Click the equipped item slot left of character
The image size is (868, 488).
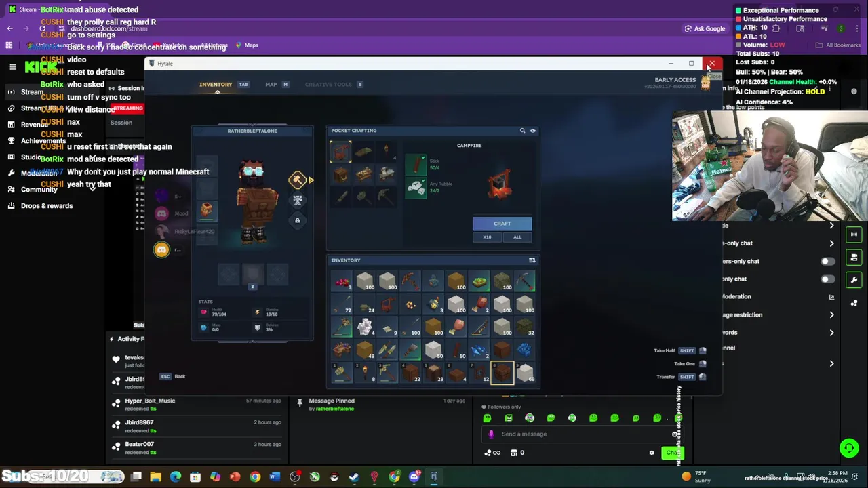tap(208, 210)
